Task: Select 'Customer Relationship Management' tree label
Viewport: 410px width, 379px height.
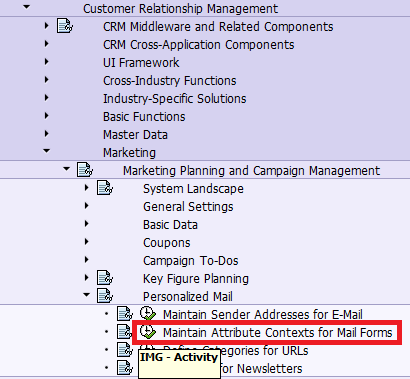Action: tap(180, 9)
